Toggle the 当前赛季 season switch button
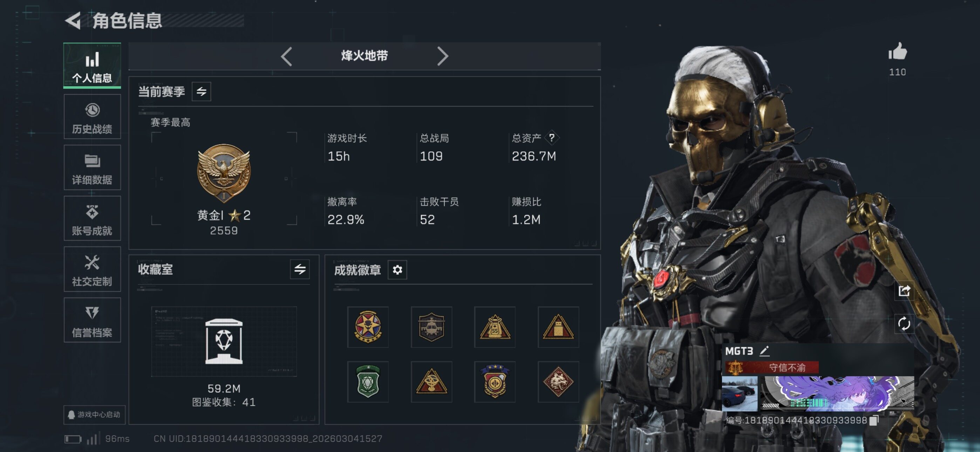This screenshot has width=980, height=452. [x=201, y=91]
